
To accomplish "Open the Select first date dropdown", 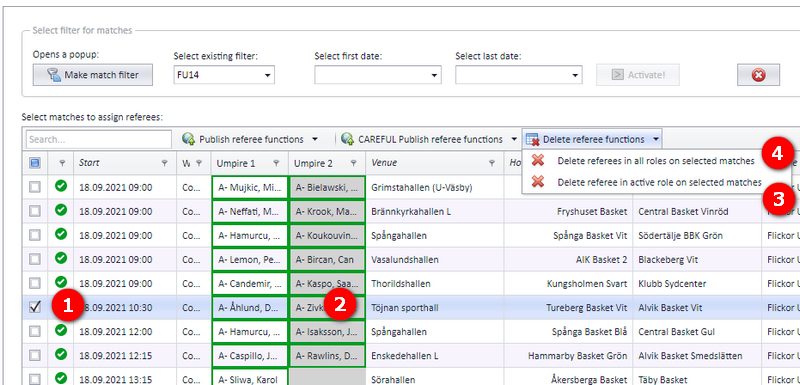I will tap(434, 75).
